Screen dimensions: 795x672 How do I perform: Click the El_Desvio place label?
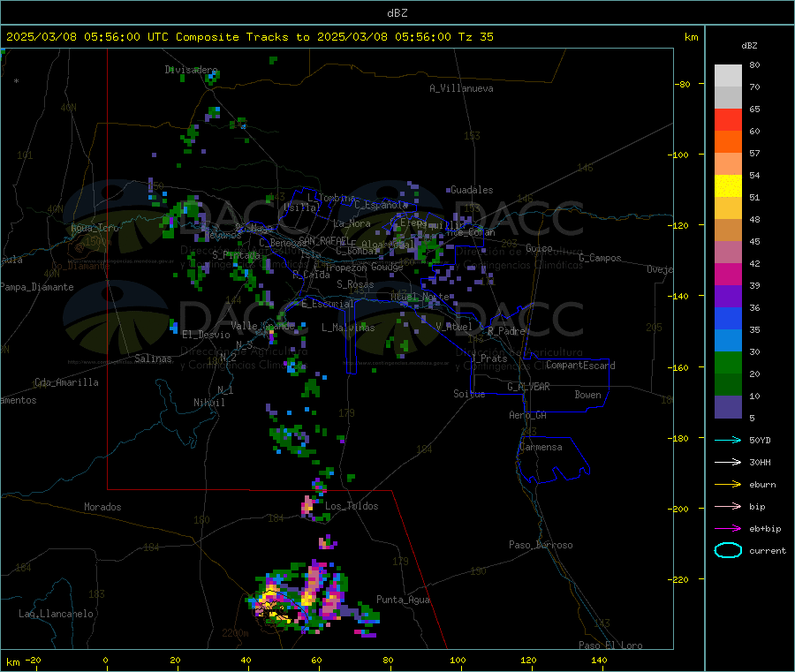click(206, 335)
